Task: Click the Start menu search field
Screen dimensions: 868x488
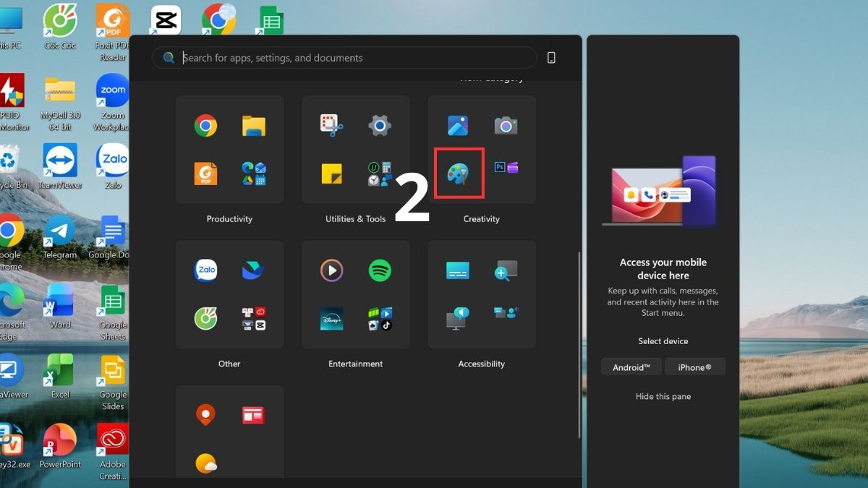Action: (x=344, y=57)
